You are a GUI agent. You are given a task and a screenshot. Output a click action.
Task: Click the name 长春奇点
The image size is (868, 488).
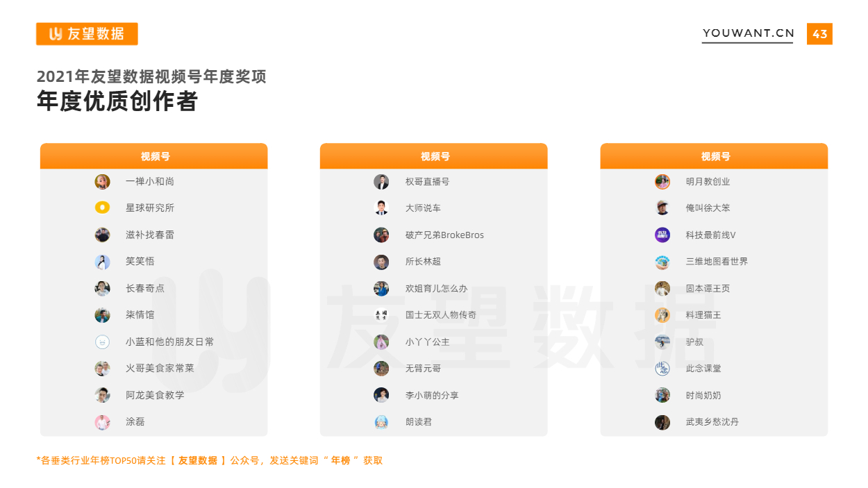point(145,289)
